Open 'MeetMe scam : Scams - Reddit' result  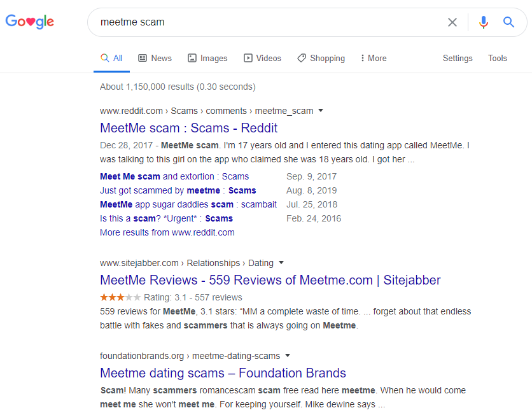click(x=188, y=128)
